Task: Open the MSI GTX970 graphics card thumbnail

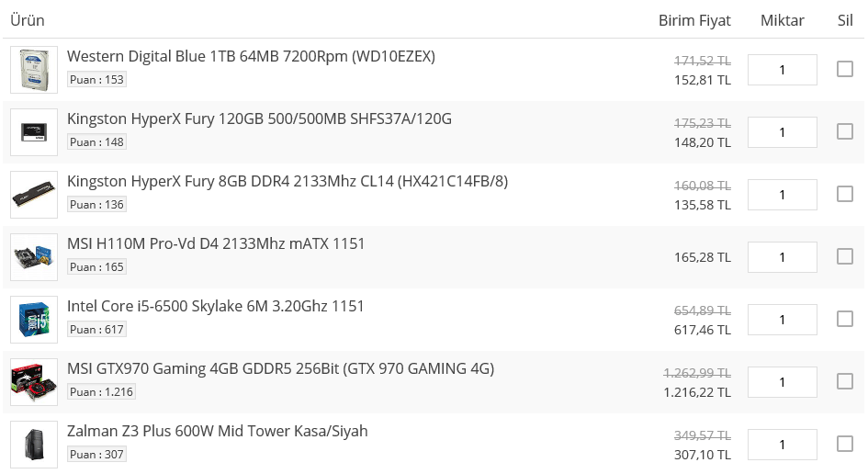Action: point(34,382)
